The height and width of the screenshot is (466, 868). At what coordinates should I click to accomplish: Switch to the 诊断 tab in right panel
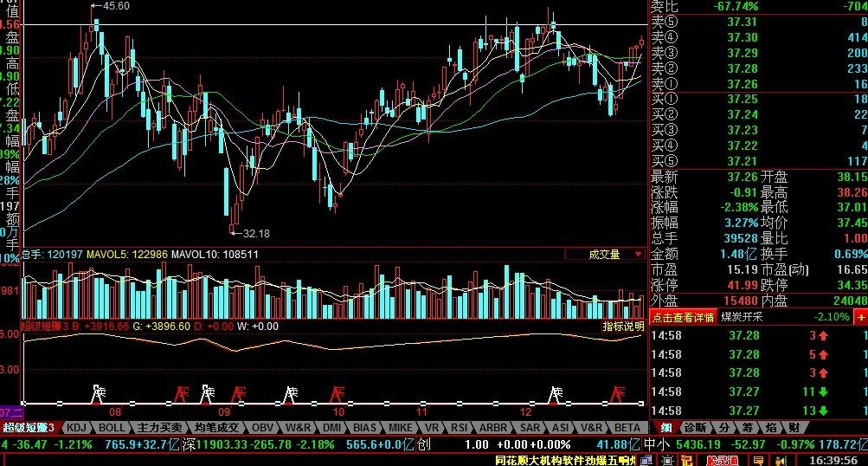695,428
